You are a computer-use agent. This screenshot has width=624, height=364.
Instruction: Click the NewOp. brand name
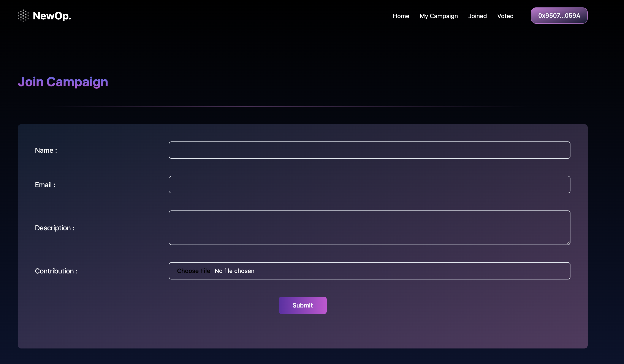coord(52,16)
